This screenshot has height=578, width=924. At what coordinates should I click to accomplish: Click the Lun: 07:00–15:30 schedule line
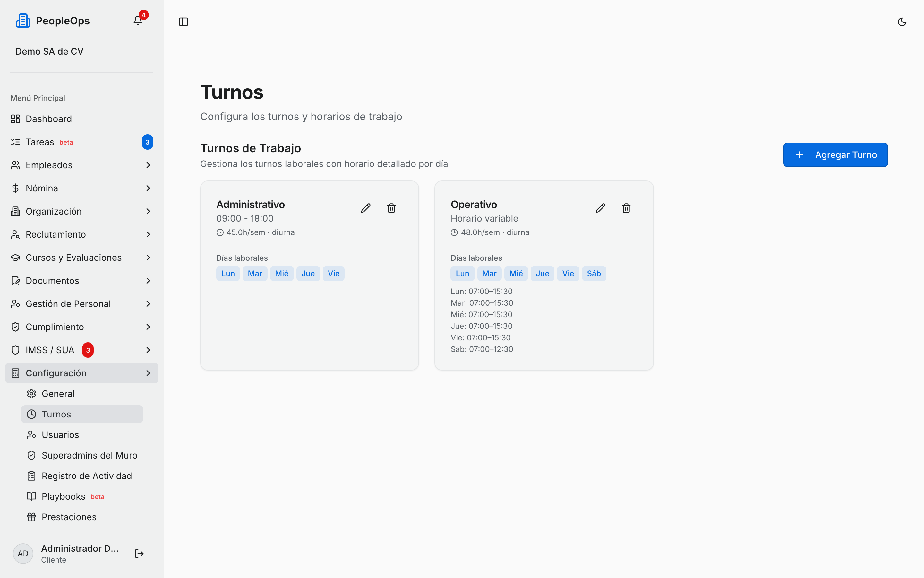[481, 291]
